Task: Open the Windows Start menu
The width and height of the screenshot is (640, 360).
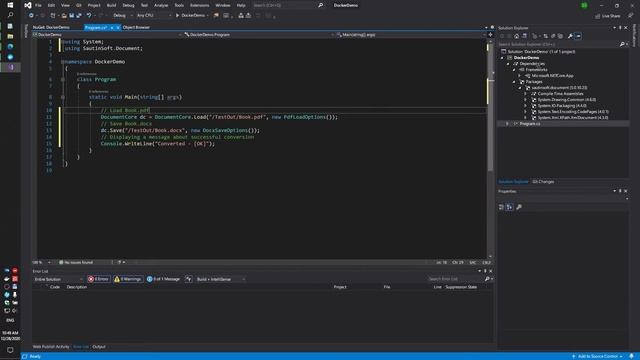Action: pos(10,5)
